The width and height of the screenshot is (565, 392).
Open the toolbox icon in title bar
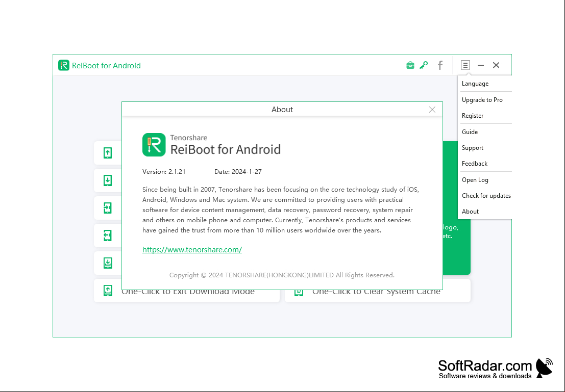point(410,65)
